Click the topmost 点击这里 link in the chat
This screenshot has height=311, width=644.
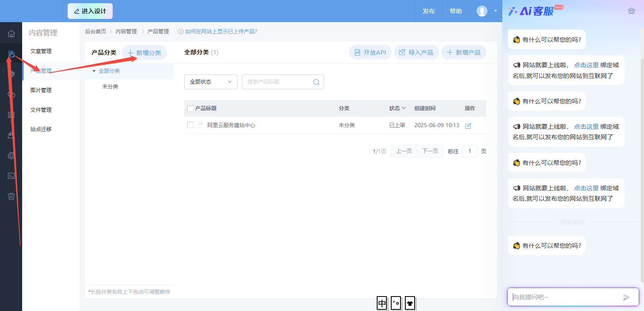pos(586,65)
